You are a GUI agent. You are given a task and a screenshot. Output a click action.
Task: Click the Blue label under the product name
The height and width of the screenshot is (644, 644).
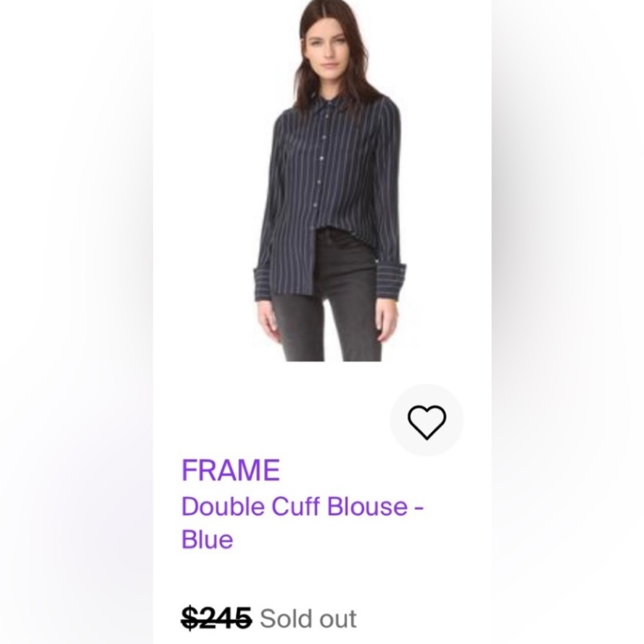(206, 541)
